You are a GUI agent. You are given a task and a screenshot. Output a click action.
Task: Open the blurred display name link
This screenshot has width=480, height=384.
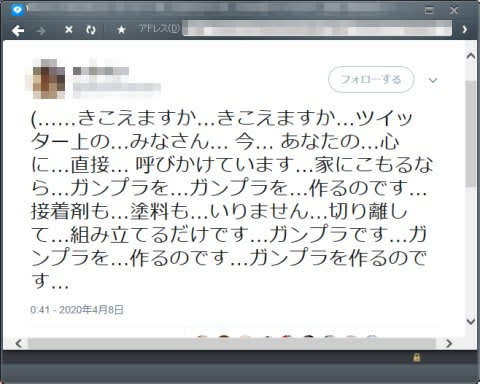click(x=101, y=71)
